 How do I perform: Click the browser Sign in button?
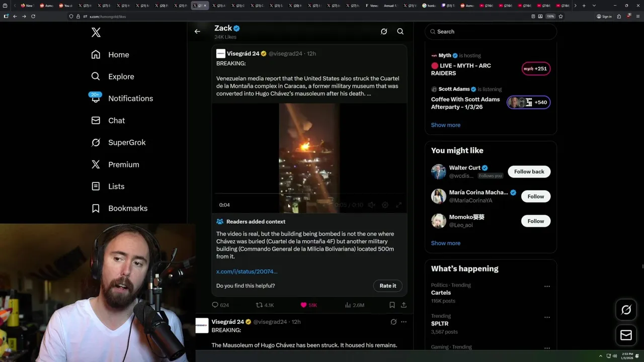tap(604, 16)
